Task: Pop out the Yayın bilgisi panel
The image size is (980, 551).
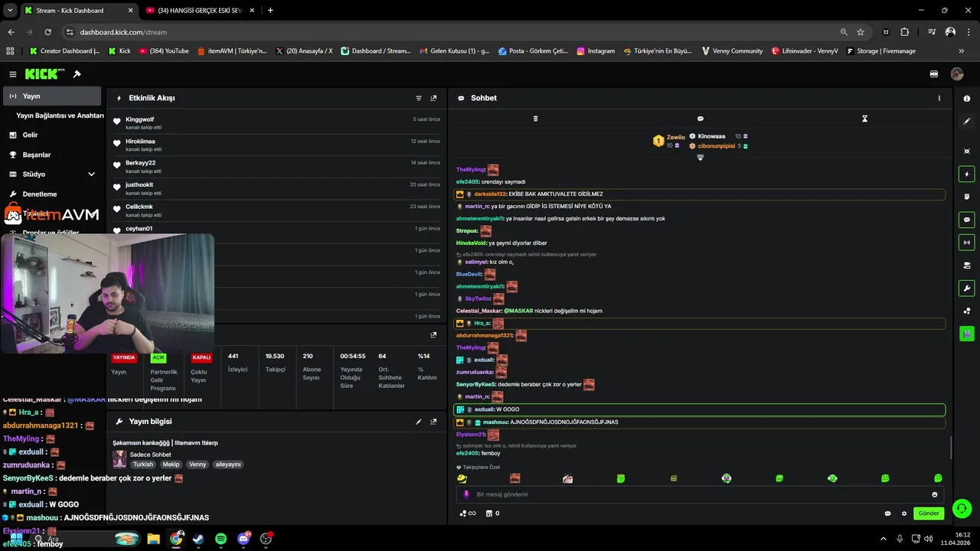Action: pos(433,422)
